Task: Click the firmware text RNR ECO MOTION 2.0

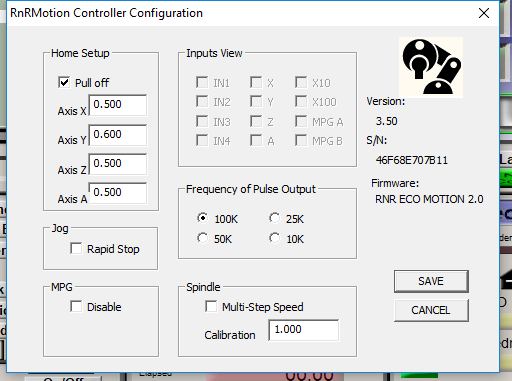Action: click(x=429, y=199)
